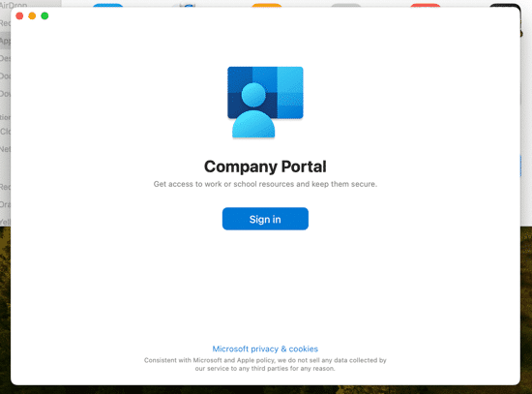The height and width of the screenshot is (394, 532).
Task: Select Network in the background Finder sidebar
Action: [x=5, y=149]
